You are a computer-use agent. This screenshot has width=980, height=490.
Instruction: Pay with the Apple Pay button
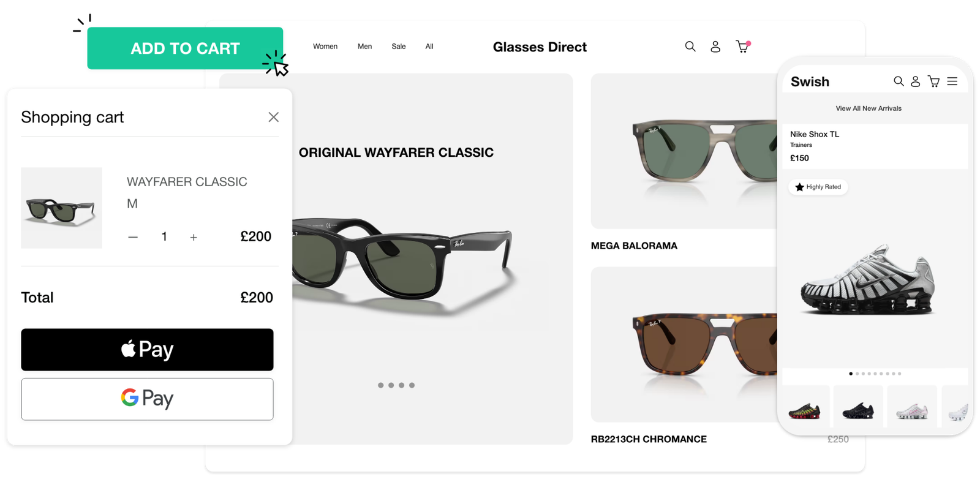pos(147,350)
